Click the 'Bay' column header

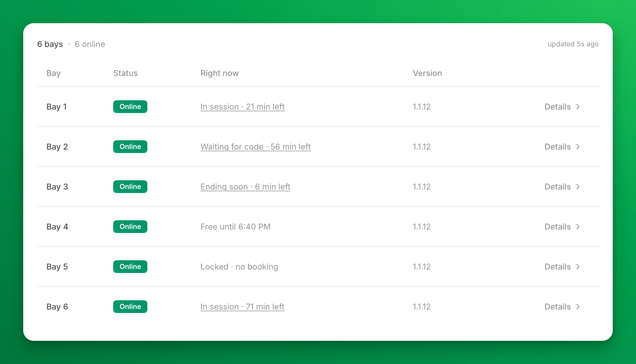pyautogui.click(x=53, y=73)
